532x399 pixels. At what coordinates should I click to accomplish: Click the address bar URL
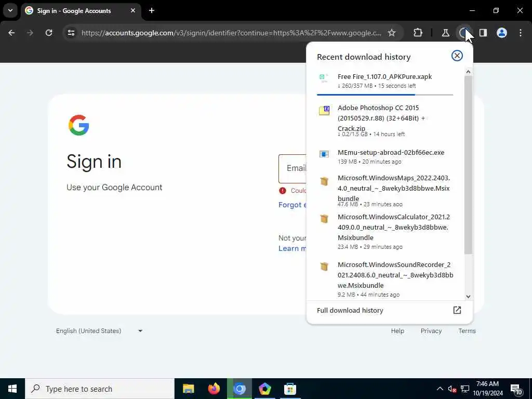coord(231,33)
